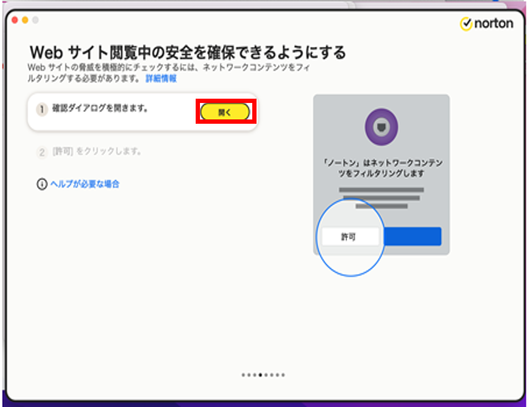Screen dimensions: 532x407
Task: Click the highlighted current page dot
Action: 260,375
